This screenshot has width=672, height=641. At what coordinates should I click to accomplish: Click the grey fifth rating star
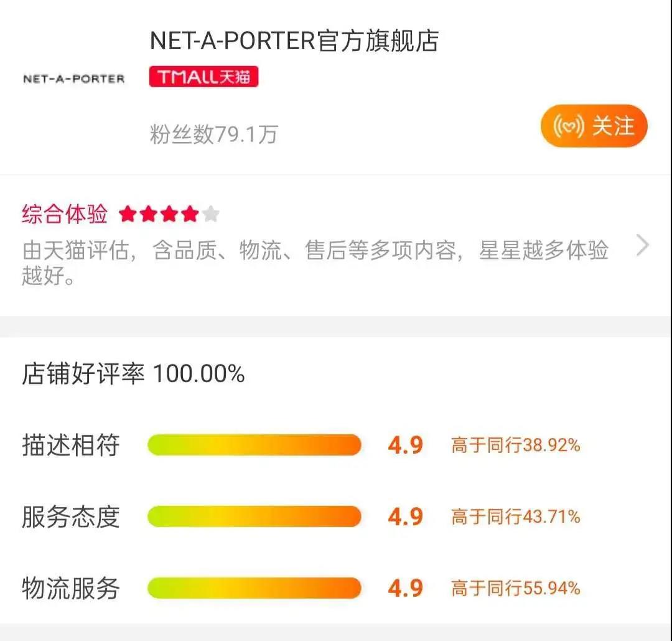[210, 213]
